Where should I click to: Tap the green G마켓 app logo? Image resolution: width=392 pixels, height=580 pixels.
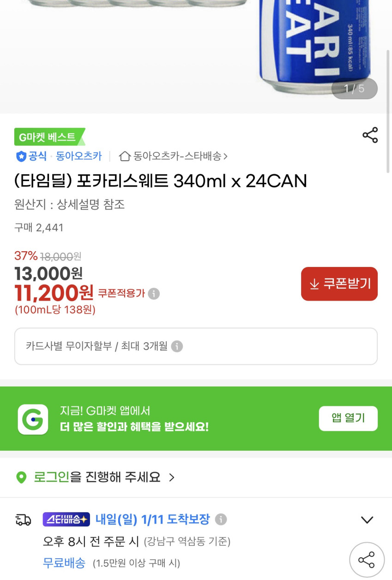[33, 419]
